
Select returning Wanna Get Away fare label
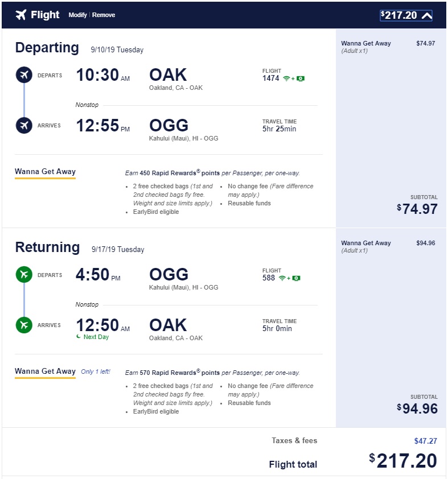click(45, 371)
